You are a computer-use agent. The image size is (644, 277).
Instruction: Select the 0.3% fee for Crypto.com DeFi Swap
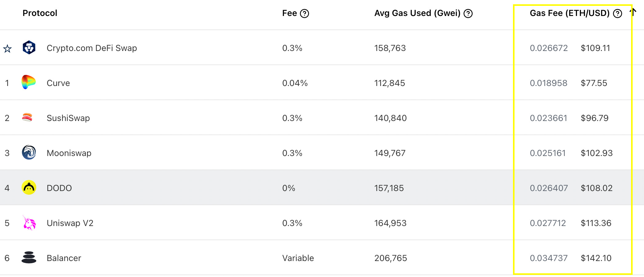(292, 48)
